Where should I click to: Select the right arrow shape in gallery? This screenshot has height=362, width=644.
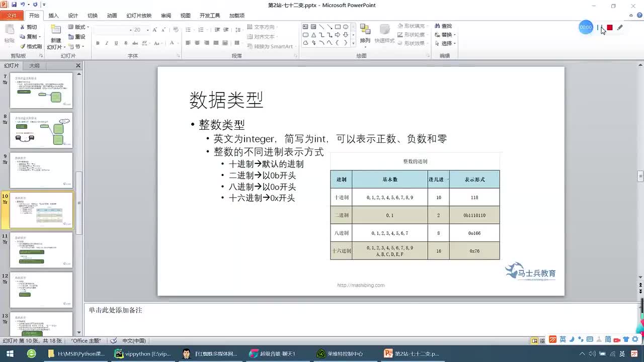tap(338, 35)
